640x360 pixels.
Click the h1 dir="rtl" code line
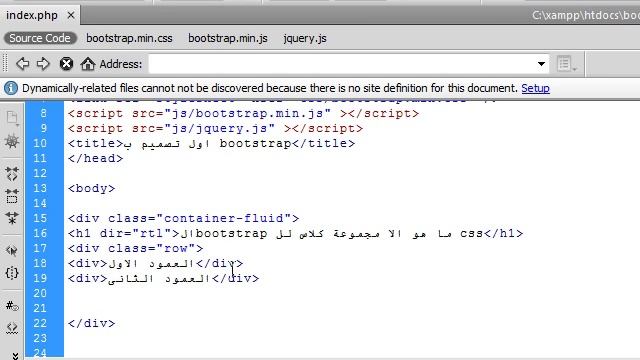pyautogui.click(x=295, y=233)
